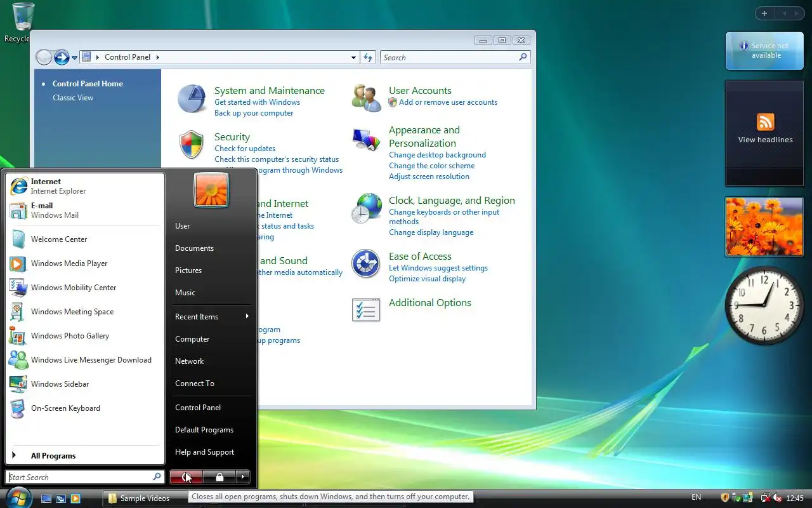Open Windows Live Messenger Download
Image resolution: width=812 pixels, height=508 pixels.
point(85,360)
